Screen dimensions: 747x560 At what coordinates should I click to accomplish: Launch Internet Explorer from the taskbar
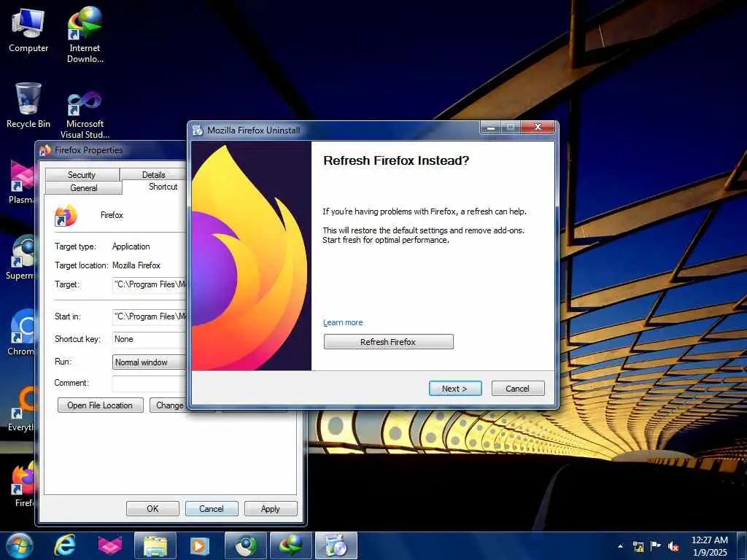point(64,545)
